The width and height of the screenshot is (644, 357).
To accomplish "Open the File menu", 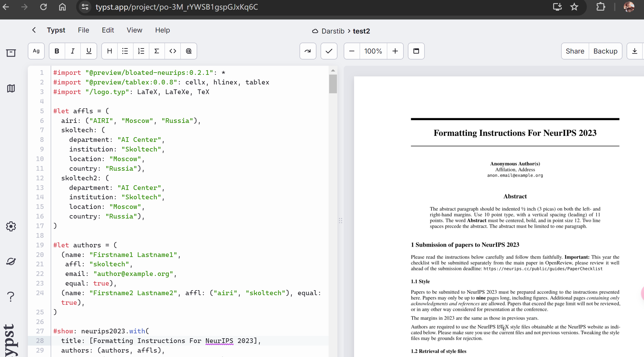I will coord(83,30).
